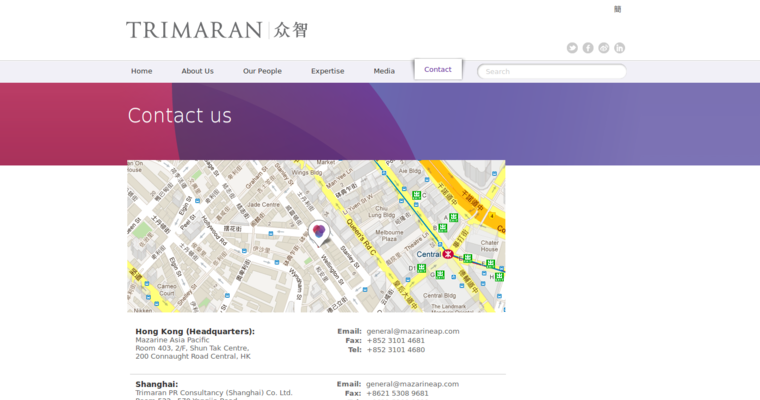This screenshot has width=760, height=400.
Task: Click 'Jade Centre' label on map
Action: [264, 205]
